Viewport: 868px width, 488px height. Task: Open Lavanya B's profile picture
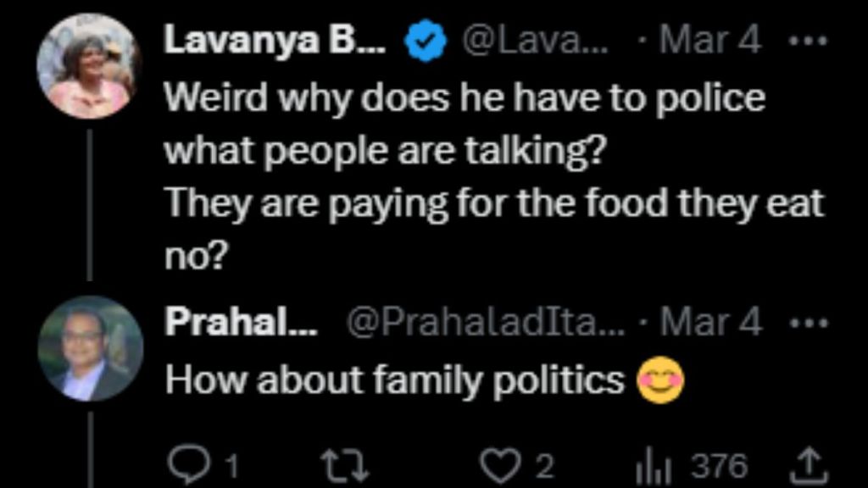(x=89, y=66)
